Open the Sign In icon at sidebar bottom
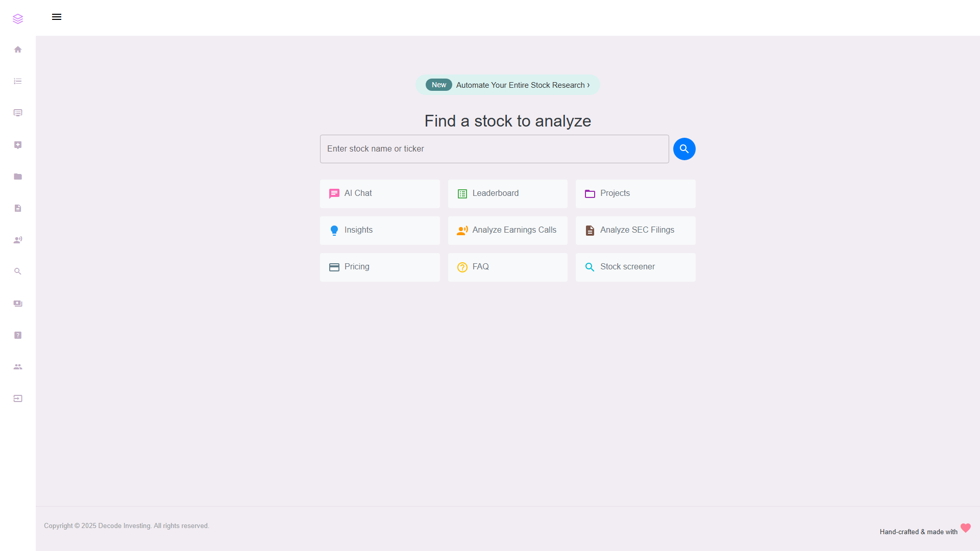The width and height of the screenshot is (980, 551). tap(18, 398)
